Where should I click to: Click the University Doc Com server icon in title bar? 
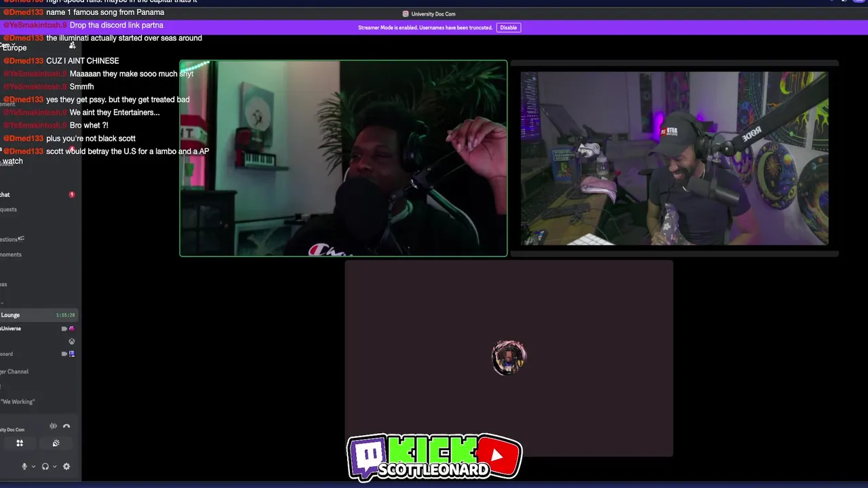pos(406,14)
